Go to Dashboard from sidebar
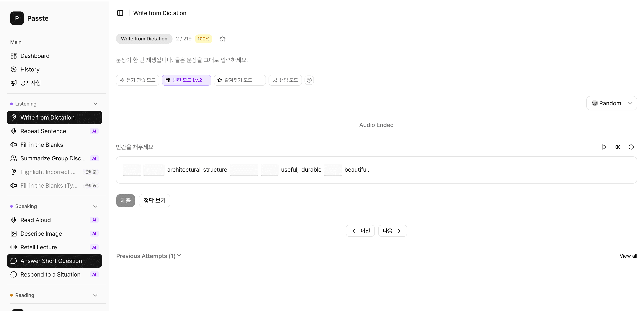Screen dimensions: 644x311 pos(35,56)
